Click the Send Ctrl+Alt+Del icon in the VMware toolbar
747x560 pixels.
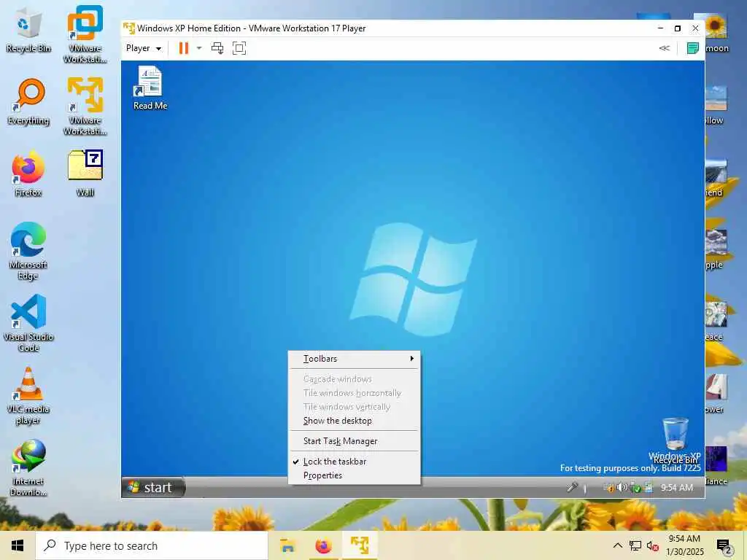click(x=217, y=48)
